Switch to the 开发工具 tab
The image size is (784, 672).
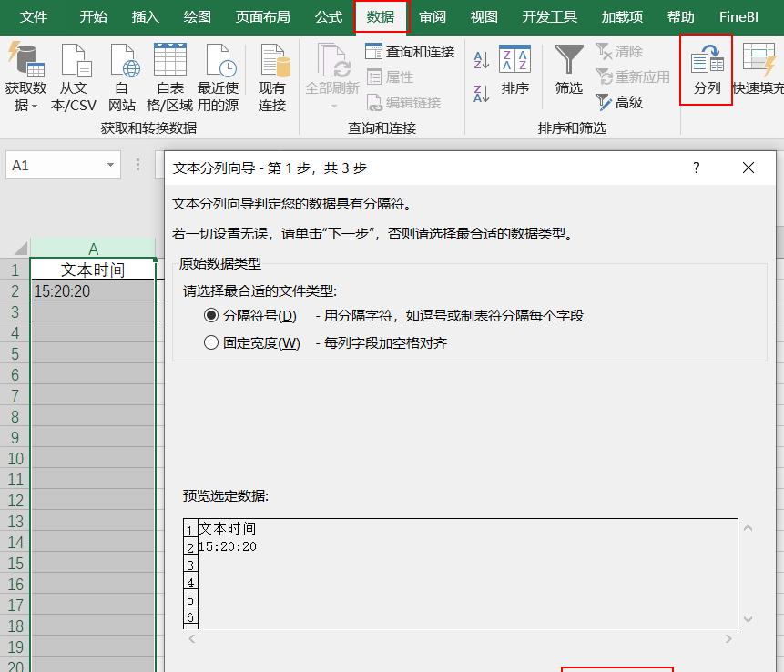pyautogui.click(x=549, y=17)
